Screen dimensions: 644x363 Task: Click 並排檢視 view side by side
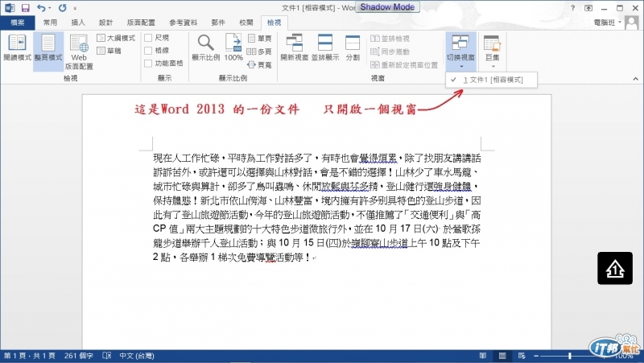coord(390,39)
